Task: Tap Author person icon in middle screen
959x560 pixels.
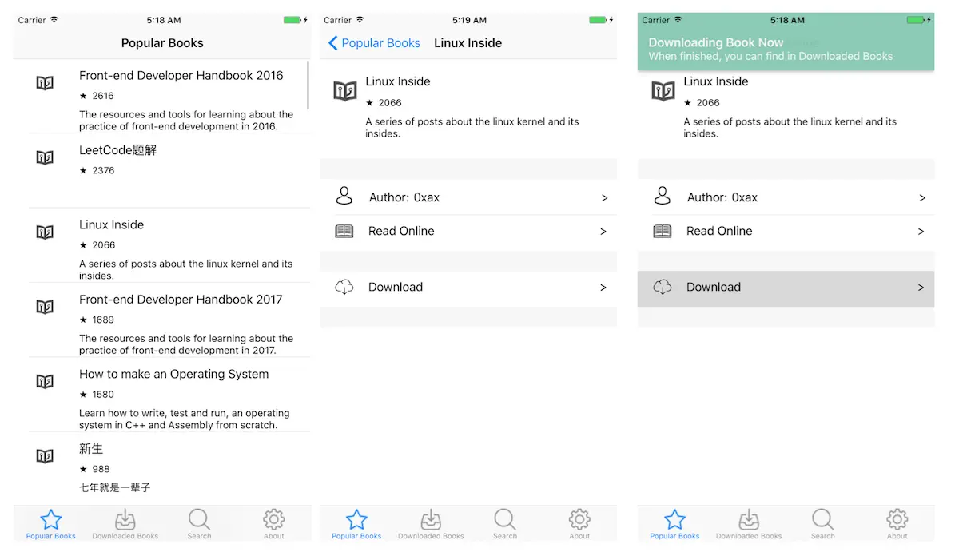Action: click(344, 197)
